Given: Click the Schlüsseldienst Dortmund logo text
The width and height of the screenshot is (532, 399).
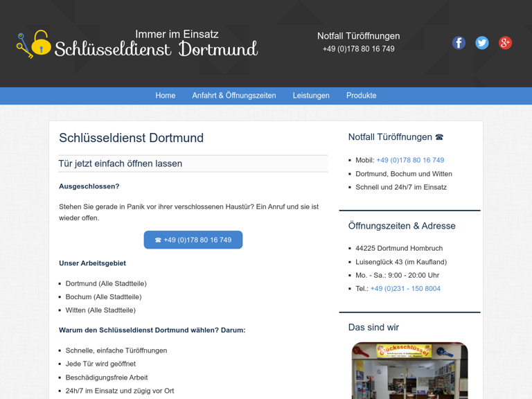Looking at the screenshot, I should 156,49.
